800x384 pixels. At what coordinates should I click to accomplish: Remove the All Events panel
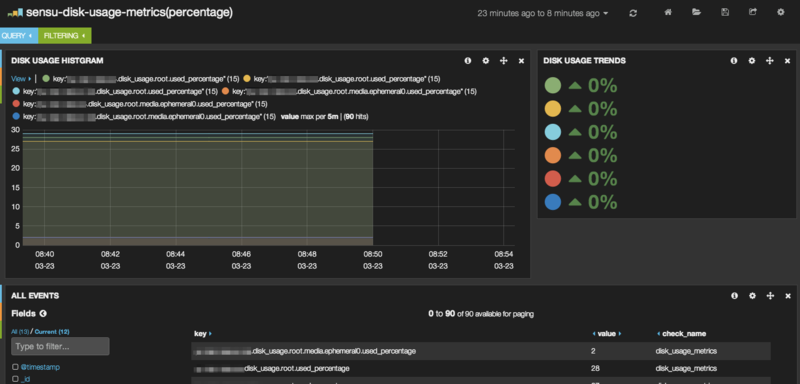(788, 296)
